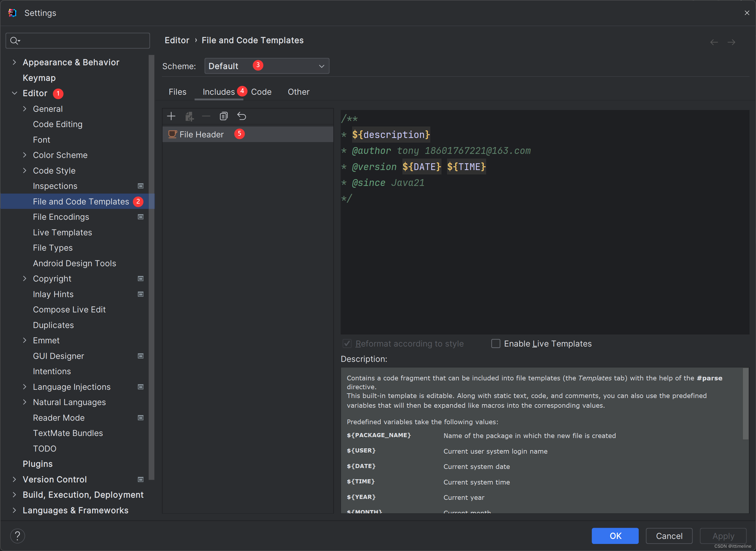Click the reset template icon
The image size is (756, 551).
pyautogui.click(x=241, y=116)
